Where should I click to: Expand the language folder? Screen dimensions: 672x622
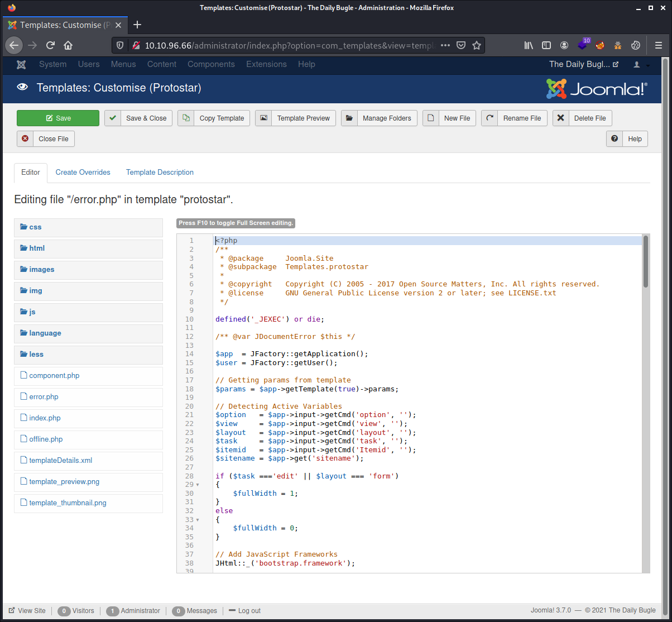click(x=88, y=333)
